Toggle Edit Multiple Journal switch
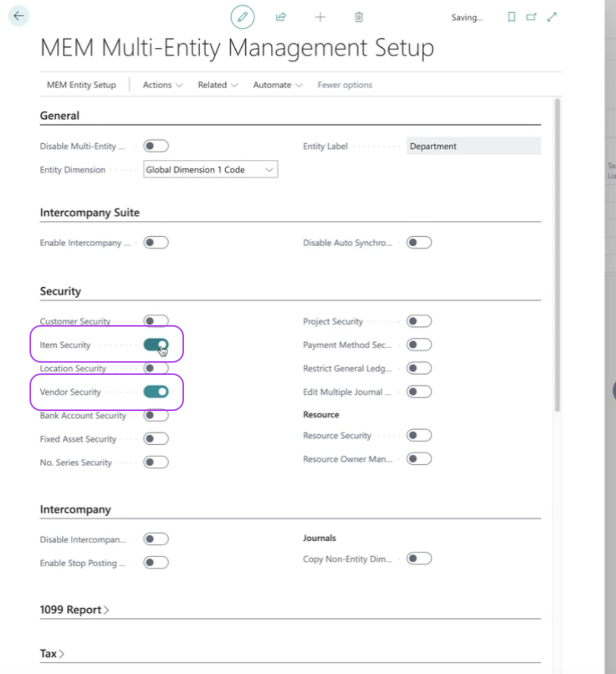Image resolution: width=616 pixels, height=674 pixels. 419,392
